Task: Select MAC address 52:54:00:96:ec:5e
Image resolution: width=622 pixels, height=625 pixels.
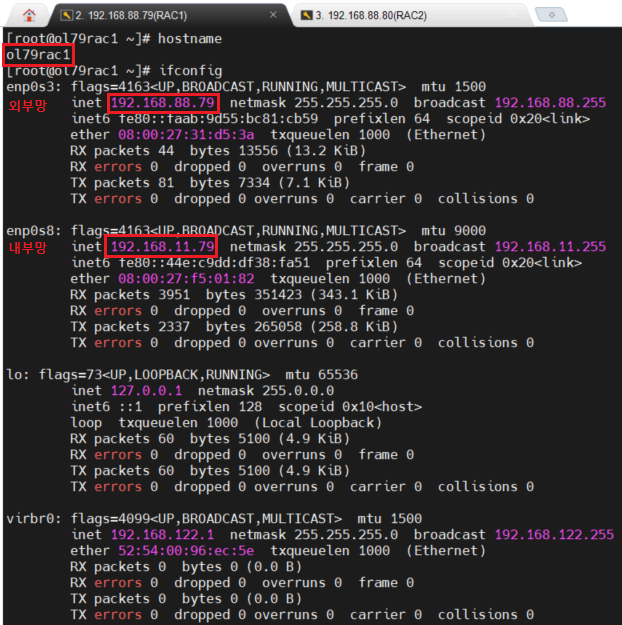Action: pyautogui.click(x=186, y=550)
